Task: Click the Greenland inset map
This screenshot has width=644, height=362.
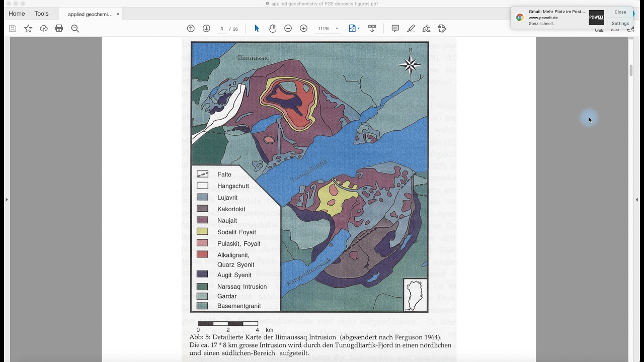Action: (x=416, y=295)
